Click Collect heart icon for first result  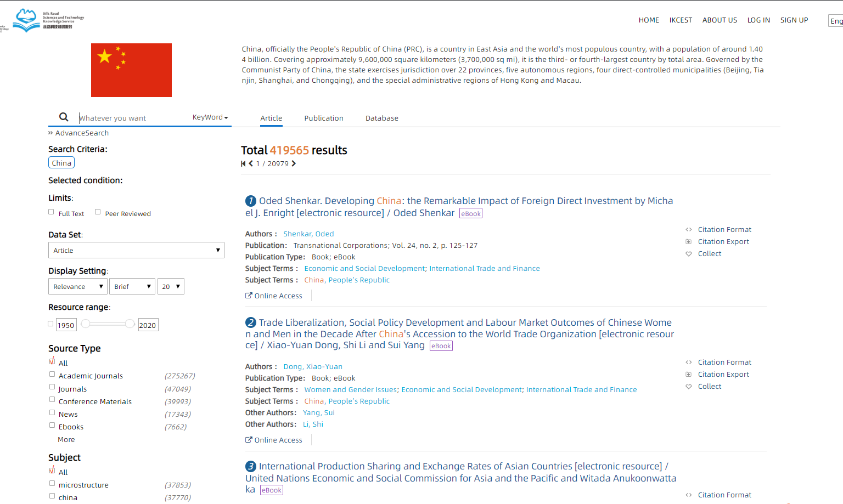689,254
